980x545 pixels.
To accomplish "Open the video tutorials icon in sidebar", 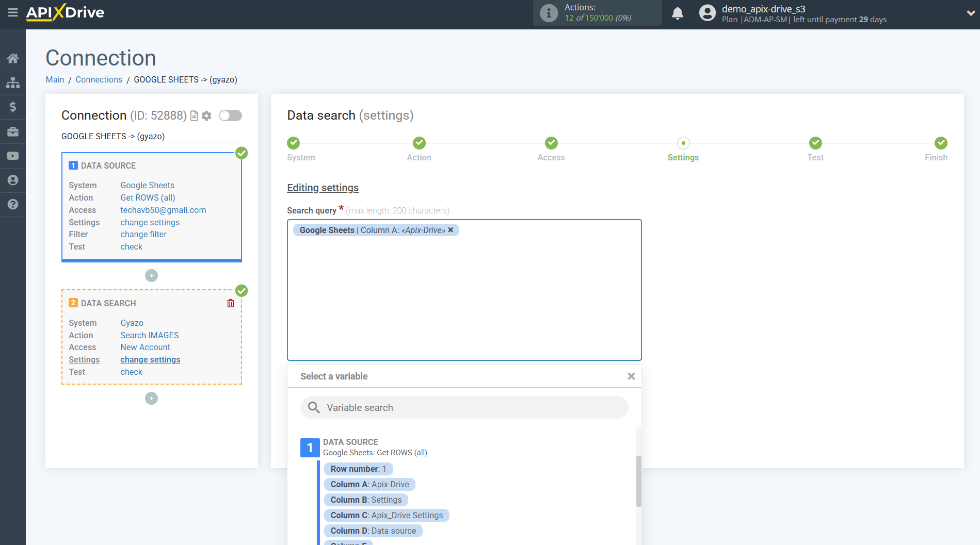I will [x=13, y=156].
